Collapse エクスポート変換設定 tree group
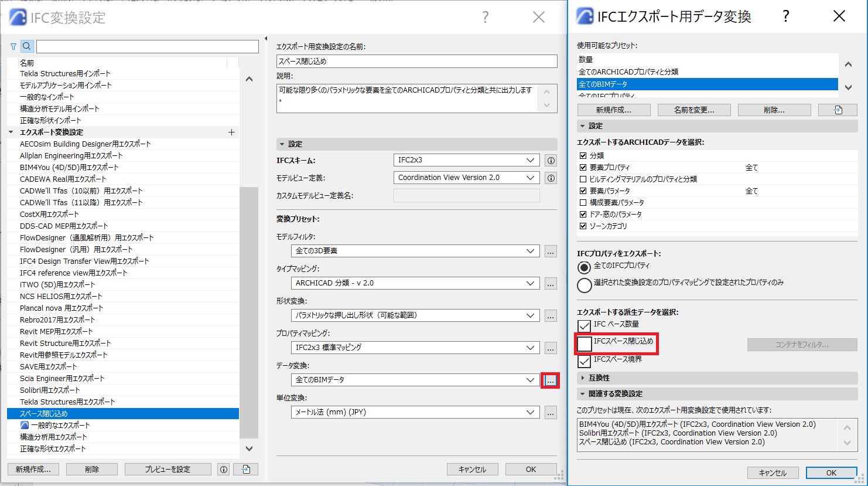This screenshot has width=868, height=486. point(11,132)
